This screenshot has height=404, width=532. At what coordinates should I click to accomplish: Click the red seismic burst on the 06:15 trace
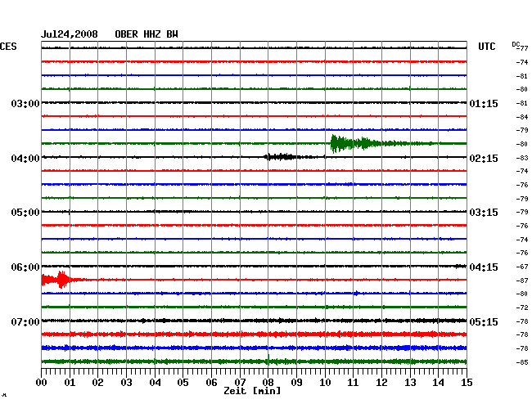coord(57,280)
